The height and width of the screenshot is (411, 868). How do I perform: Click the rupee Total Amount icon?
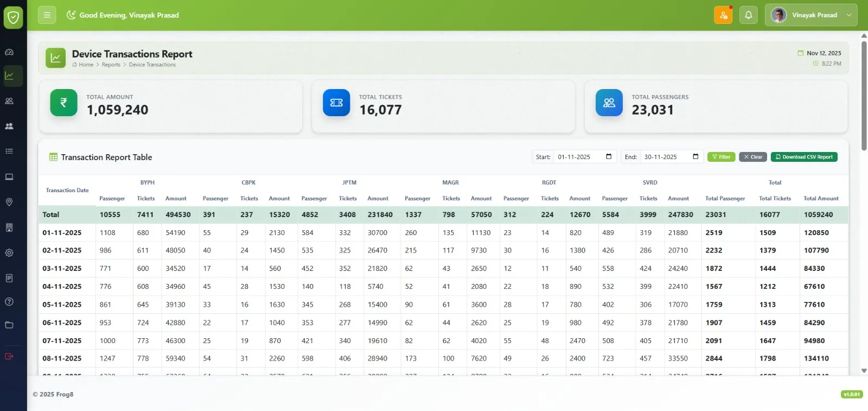[x=64, y=103]
